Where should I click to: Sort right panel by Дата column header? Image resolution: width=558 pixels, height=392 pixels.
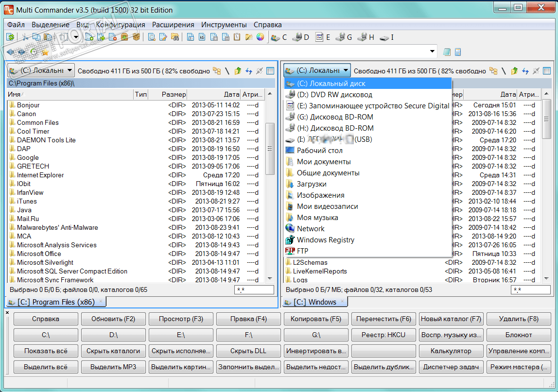coord(490,94)
